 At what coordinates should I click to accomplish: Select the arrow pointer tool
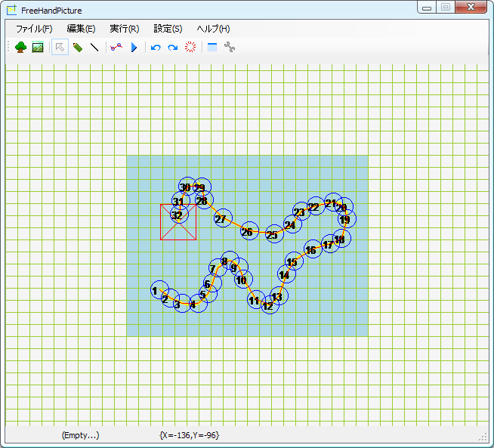pyautogui.click(x=60, y=48)
